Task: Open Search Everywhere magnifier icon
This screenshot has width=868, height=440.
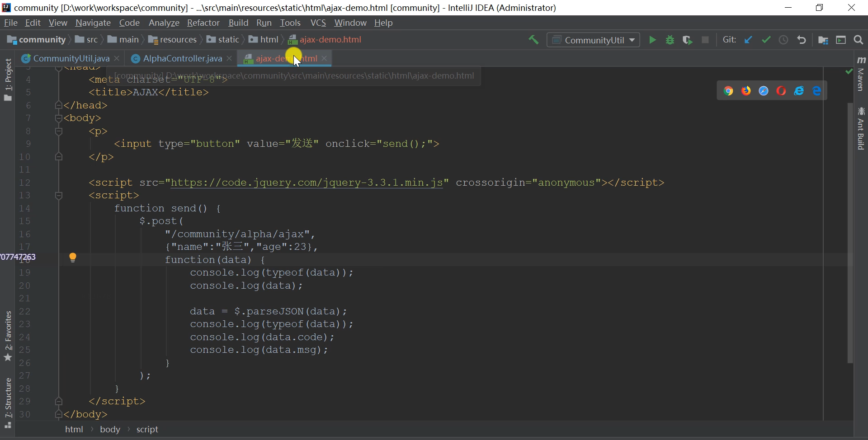Action: click(859, 40)
